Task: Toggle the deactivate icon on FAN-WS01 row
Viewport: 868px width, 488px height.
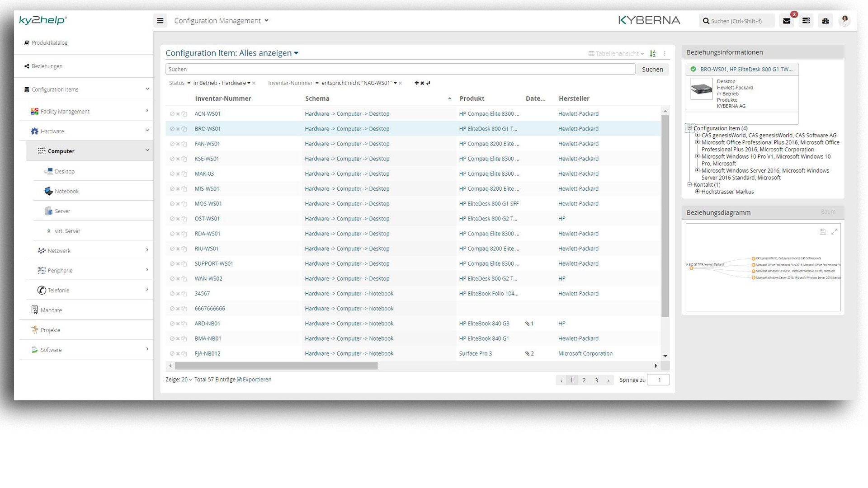Action: 172,144
